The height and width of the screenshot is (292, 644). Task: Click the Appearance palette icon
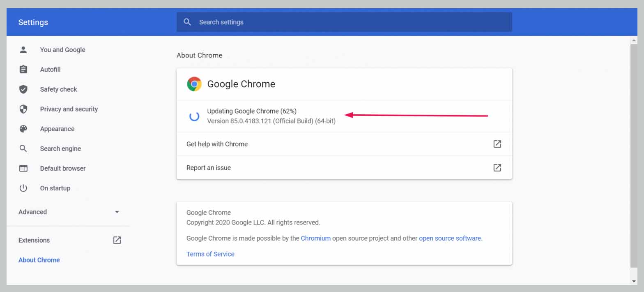(23, 129)
